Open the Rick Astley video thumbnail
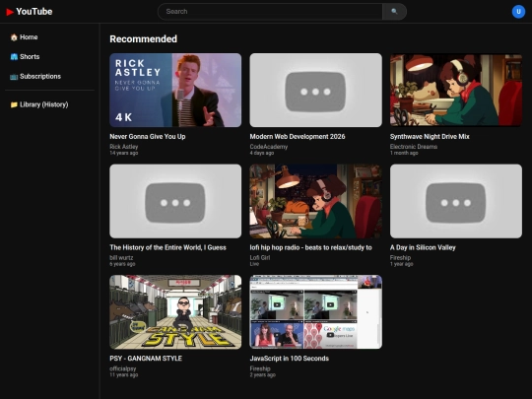 coord(175,91)
